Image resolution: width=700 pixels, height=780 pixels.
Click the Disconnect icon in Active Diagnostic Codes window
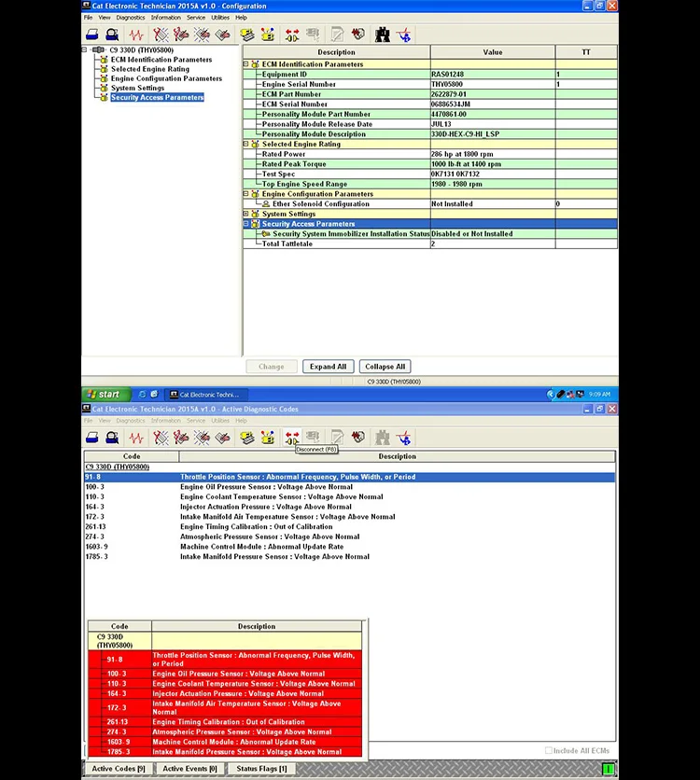[x=292, y=438]
